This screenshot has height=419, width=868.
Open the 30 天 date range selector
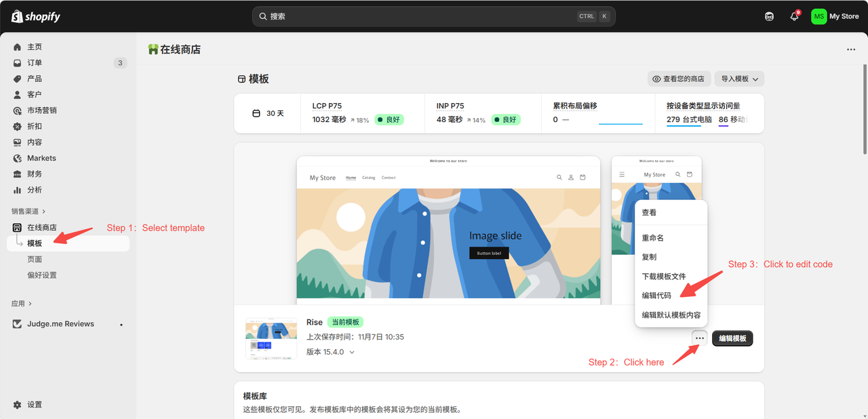click(268, 113)
